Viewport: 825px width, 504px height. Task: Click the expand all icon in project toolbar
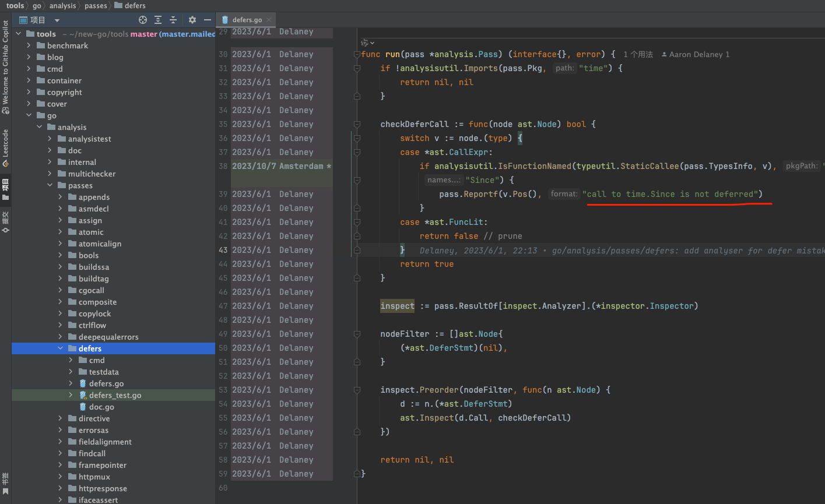158,20
